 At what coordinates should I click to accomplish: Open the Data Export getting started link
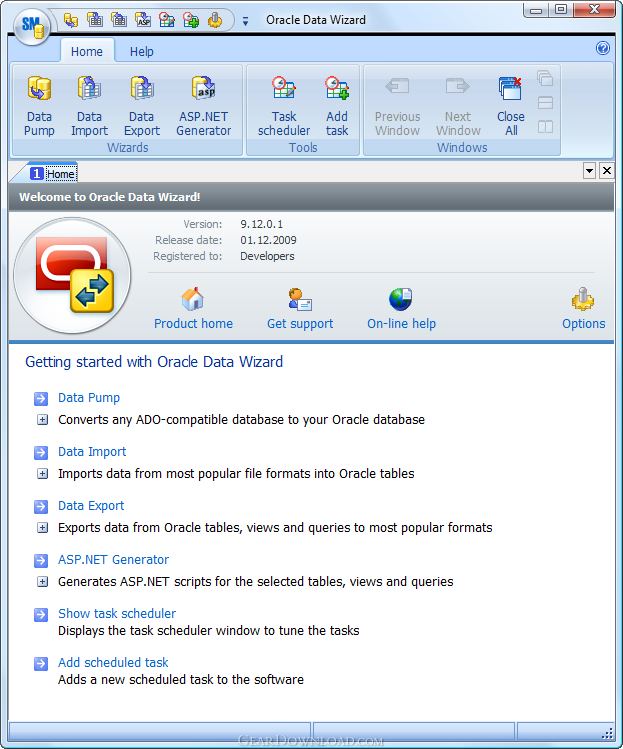tap(91, 506)
